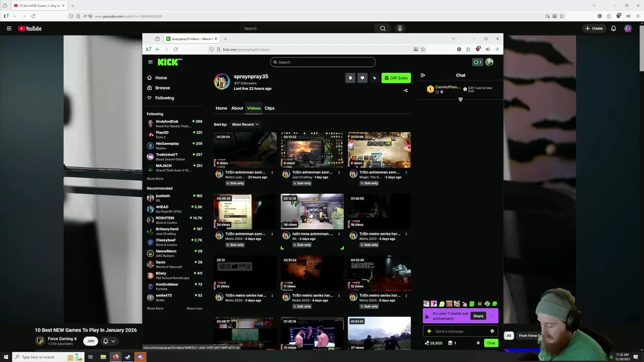The width and height of the screenshot is (644, 362).
Task: Click Share on anniversary banner
Action: [x=478, y=316]
